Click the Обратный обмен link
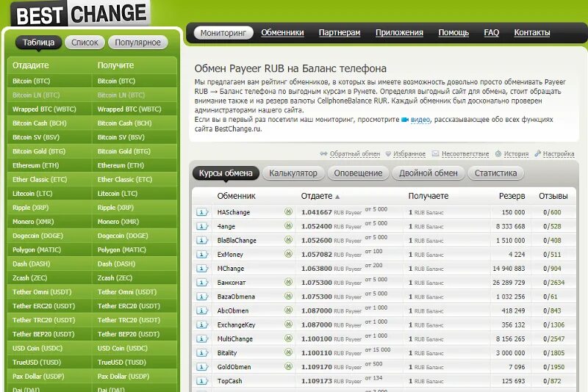The image size is (588, 392). 355,154
